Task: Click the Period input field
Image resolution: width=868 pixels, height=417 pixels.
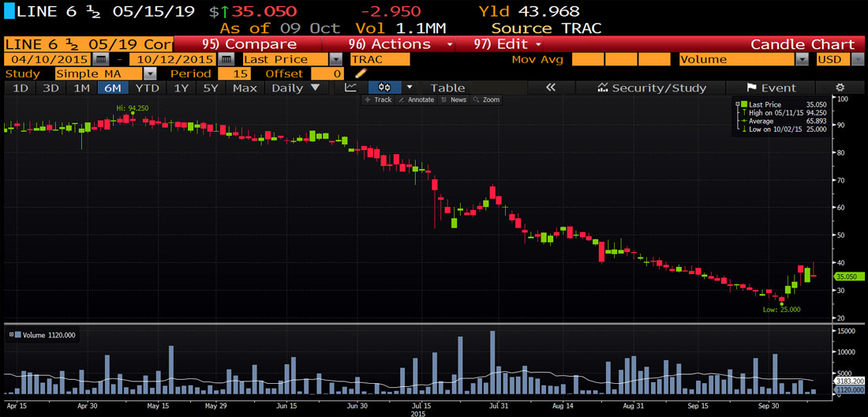Action: click(x=234, y=73)
